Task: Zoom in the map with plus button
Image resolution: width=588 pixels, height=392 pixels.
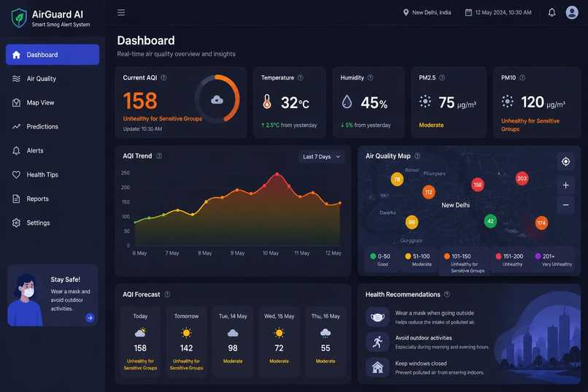Action: (565, 185)
